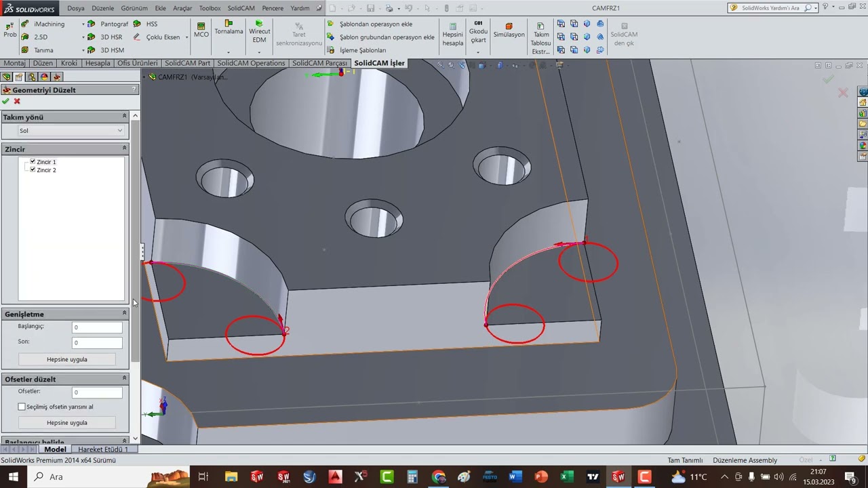Launch Simülasyon
Image resolution: width=868 pixels, height=488 pixels.
pyautogui.click(x=509, y=30)
